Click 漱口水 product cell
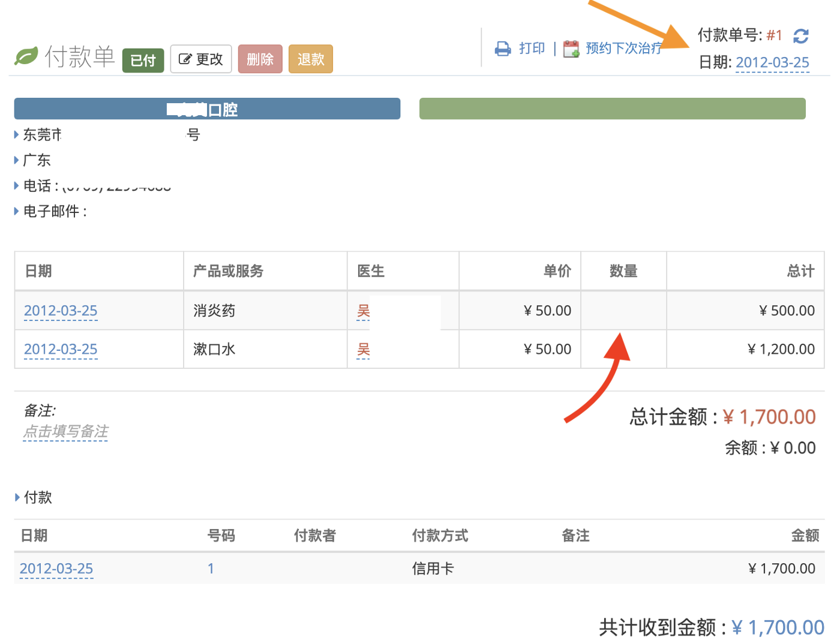 pyautogui.click(x=265, y=349)
